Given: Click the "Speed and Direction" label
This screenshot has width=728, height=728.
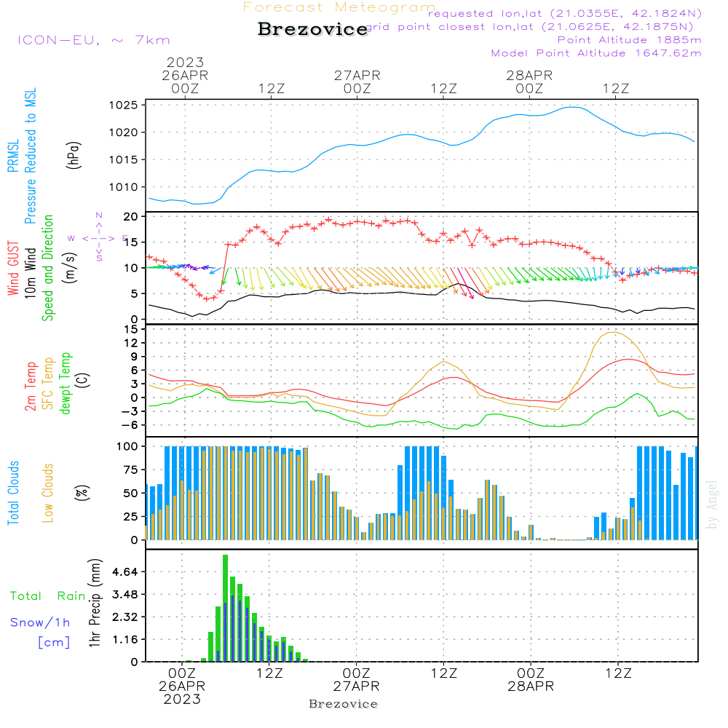Looking at the screenshot, I should 48,268.
